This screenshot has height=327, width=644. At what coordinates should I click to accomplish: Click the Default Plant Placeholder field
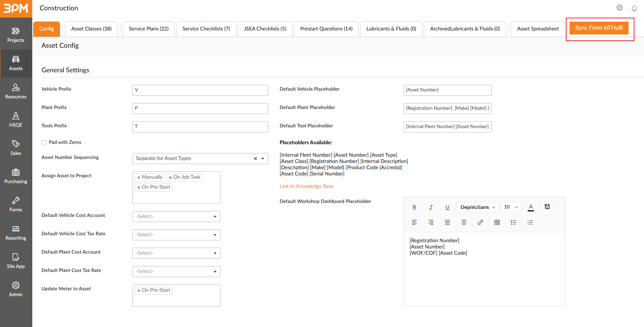click(448, 109)
